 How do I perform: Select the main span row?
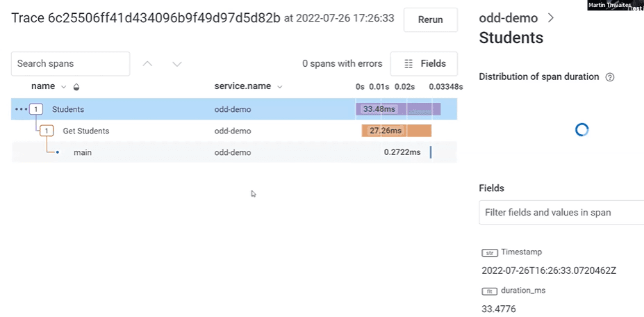coord(83,152)
